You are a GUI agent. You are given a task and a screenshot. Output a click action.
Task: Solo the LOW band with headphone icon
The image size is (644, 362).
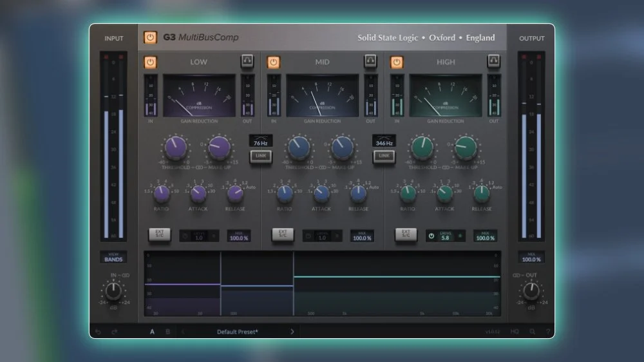pyautogui.click(x=247, y=61)
